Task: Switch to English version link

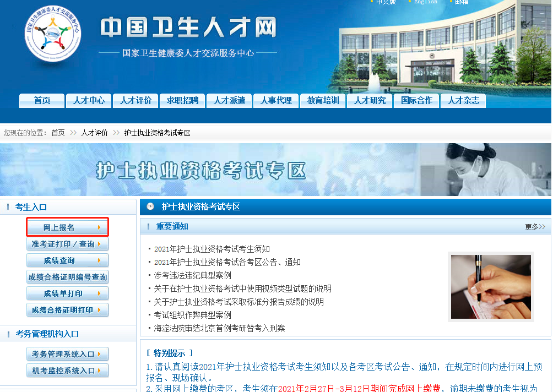Action: [x=425, y=2]
